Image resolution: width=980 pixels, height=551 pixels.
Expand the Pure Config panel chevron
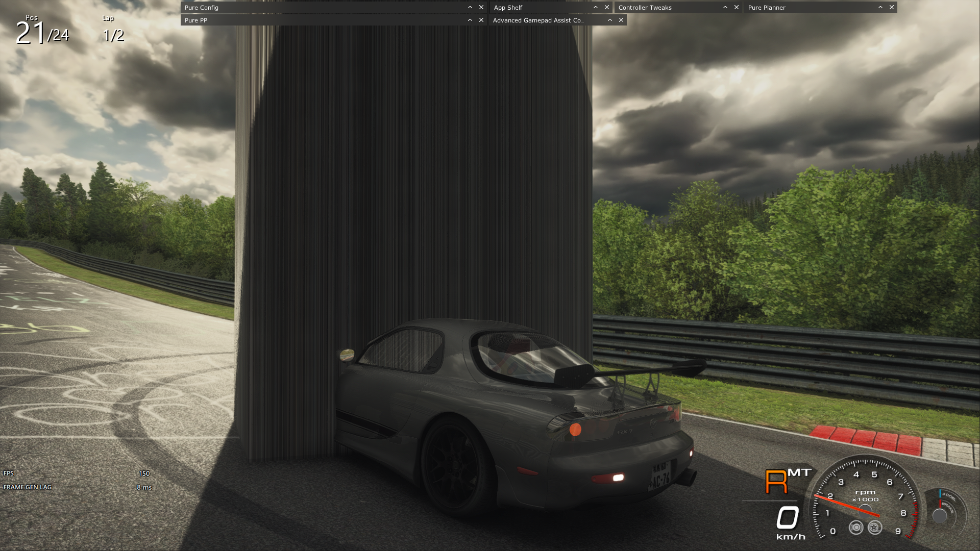pyautogui.click(x=470, y=7)
